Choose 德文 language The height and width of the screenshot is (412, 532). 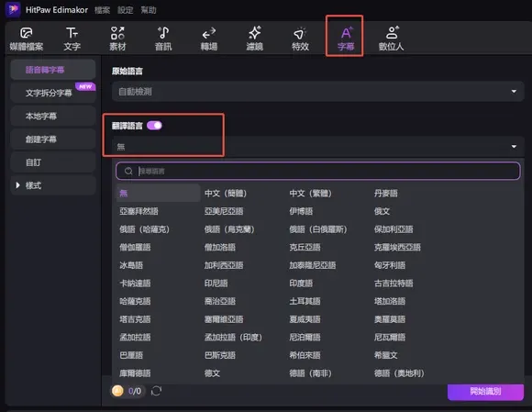[212, 373]
